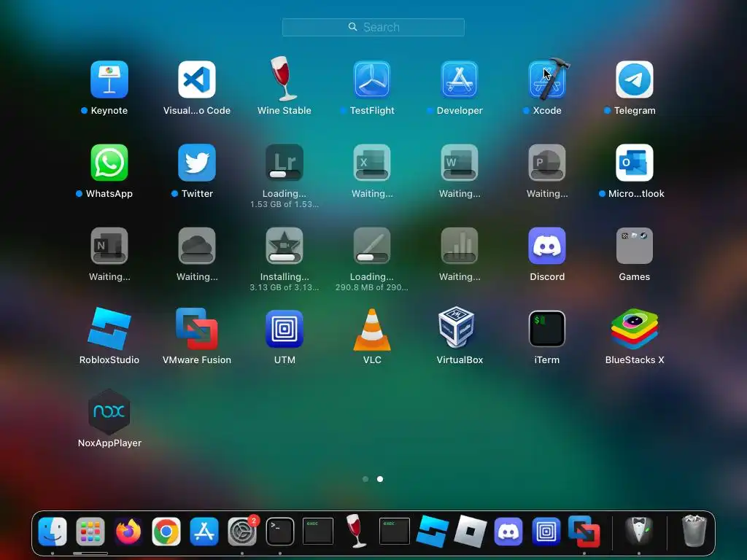Open NoxAppPlayer
The height and width of the screenshot is (560, 747).
click(x=109, y=412)
